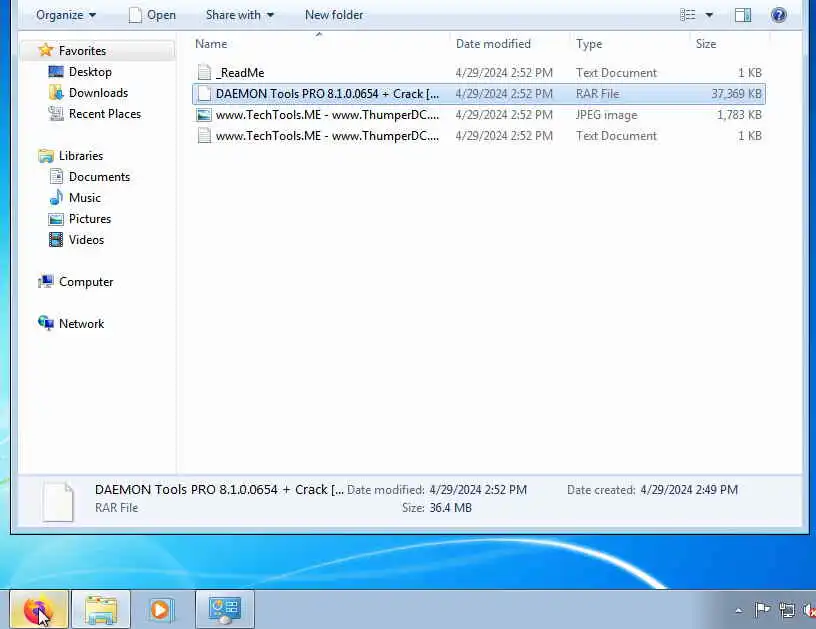Click the Music note icon
This screenshot has width=816, height=629.
[56, 197]
